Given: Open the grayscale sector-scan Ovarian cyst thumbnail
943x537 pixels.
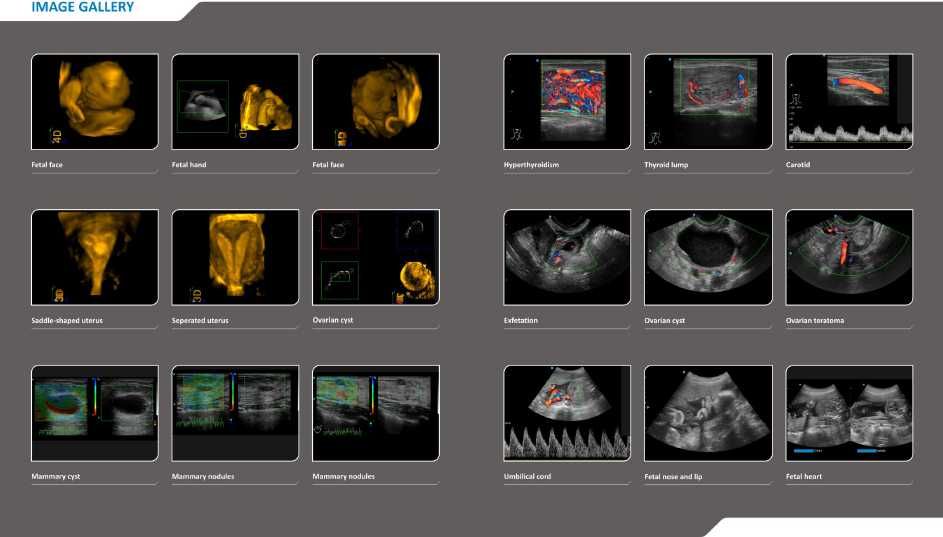Looking at the screenshot, I should (x=708, y=257).
